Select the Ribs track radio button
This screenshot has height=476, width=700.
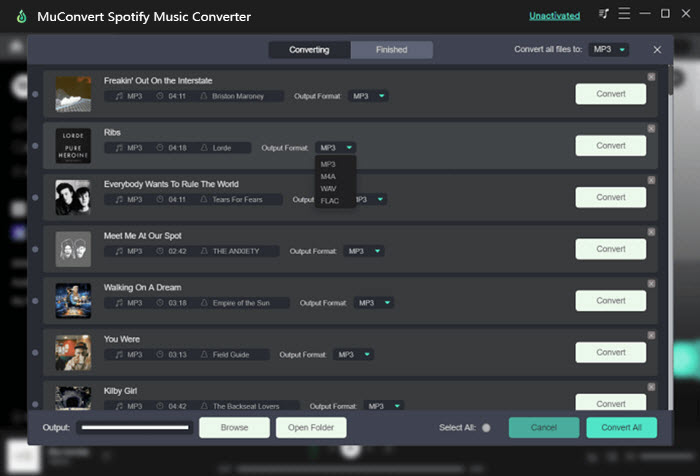(x=36, y=147)
